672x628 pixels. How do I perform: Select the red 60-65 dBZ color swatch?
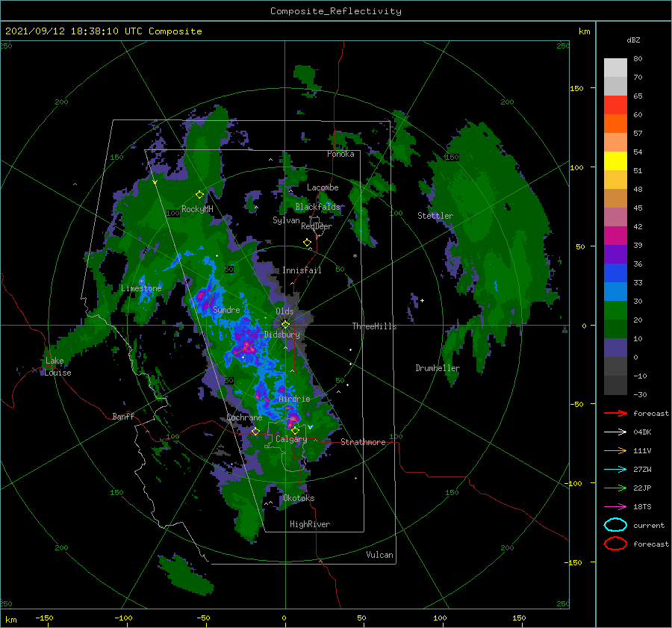[x=615, y=105]
